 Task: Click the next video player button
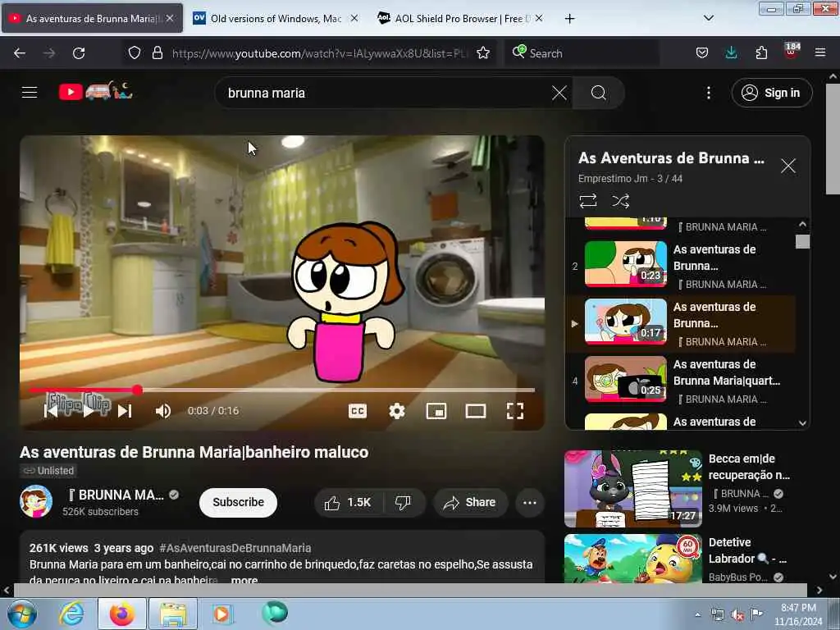coord(125,411)
